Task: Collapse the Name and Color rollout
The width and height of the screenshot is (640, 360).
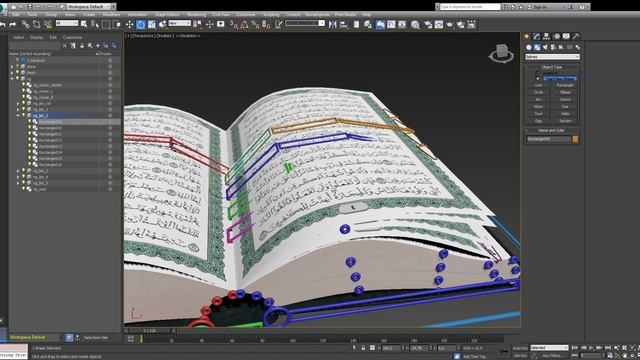Action: pos(552,131)
